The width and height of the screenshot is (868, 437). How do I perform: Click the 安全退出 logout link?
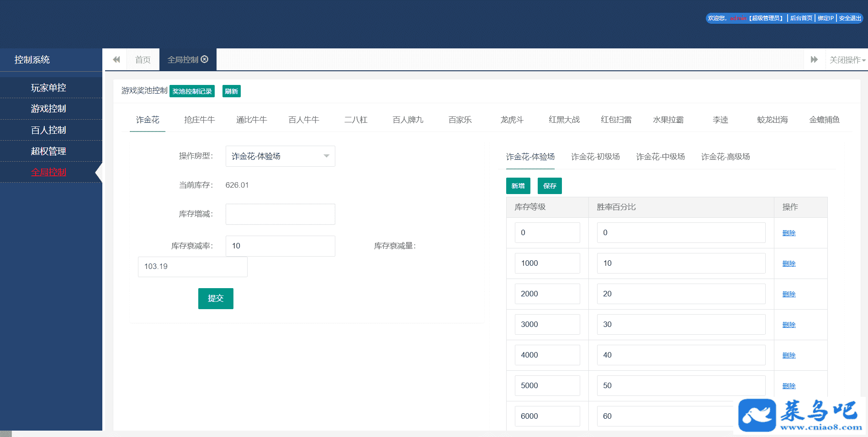[850, 18]
